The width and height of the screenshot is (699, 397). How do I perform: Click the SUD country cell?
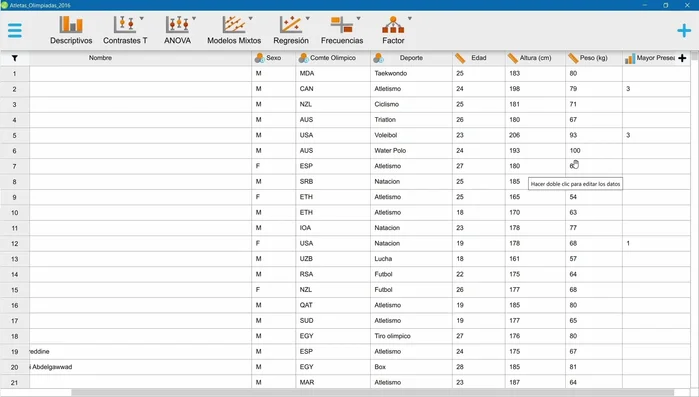click(x=333, y=320)
